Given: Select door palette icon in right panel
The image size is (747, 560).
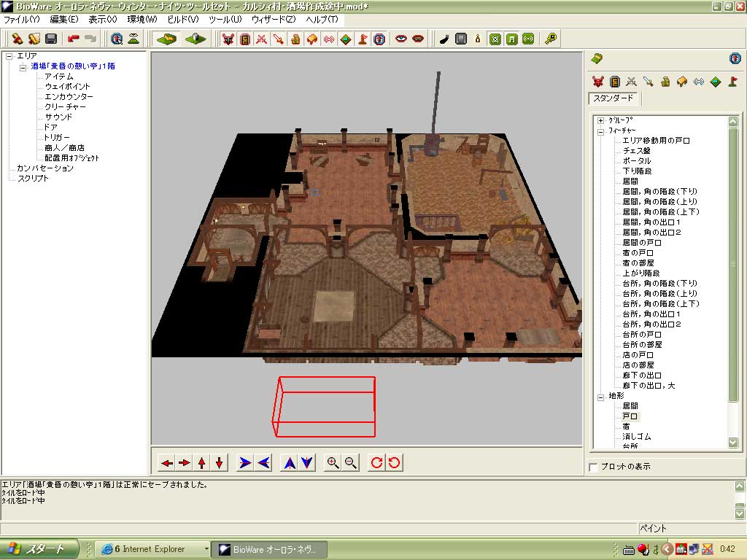Looking at the screenshot, I should tap(614, 82).
